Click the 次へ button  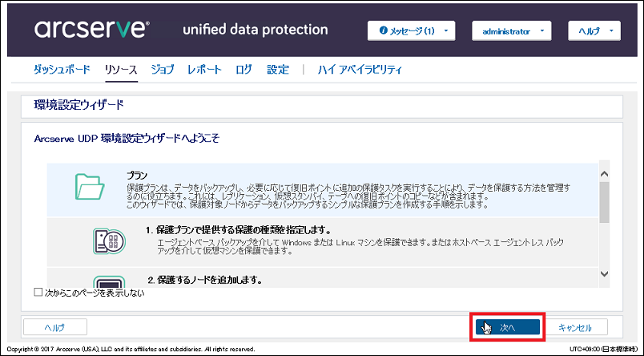click(508, 327)
